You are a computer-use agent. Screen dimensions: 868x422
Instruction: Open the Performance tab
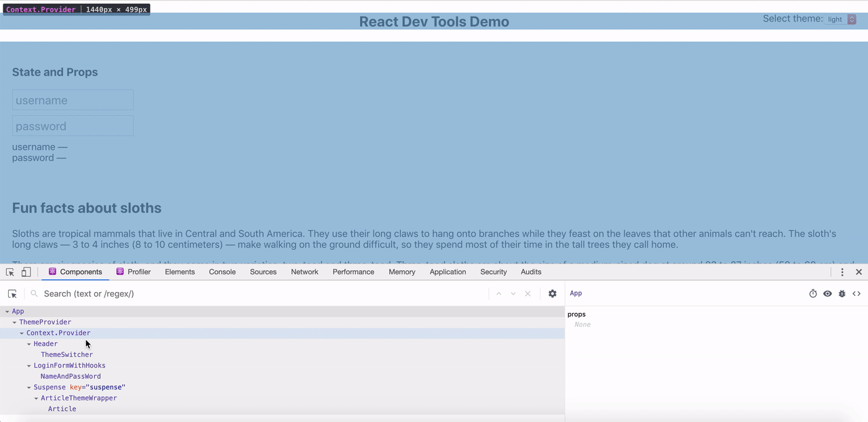coord(353,272)
